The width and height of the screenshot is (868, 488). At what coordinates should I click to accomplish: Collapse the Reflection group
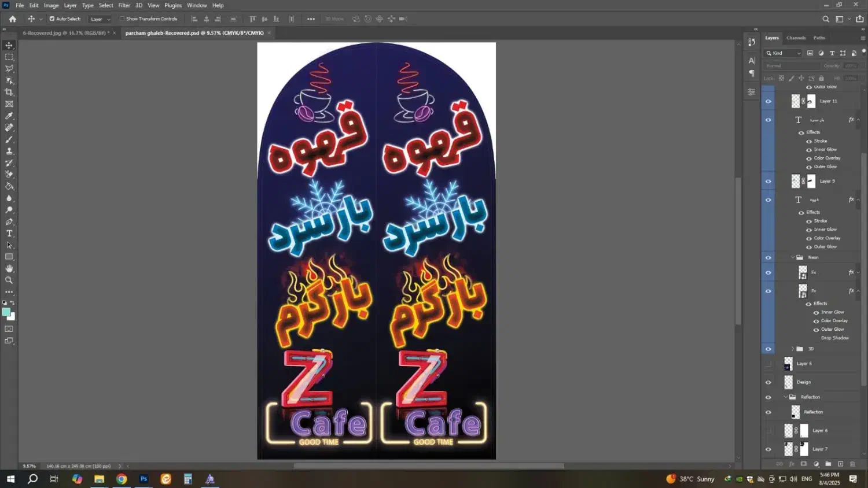point(785,397)
